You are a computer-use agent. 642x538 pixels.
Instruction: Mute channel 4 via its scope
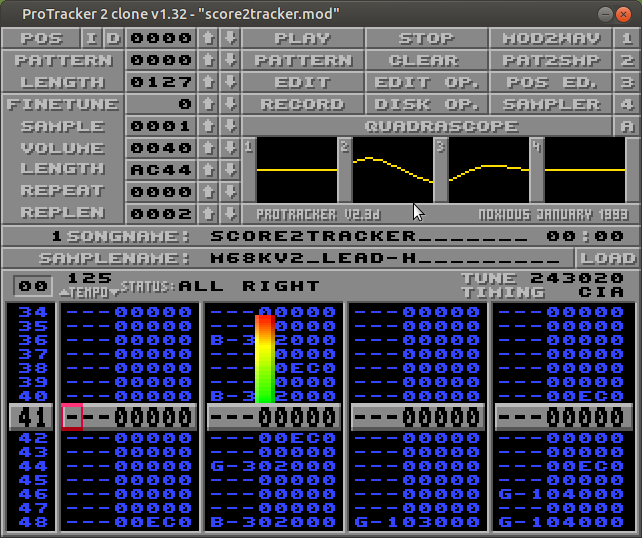click(x=585, y=170)
